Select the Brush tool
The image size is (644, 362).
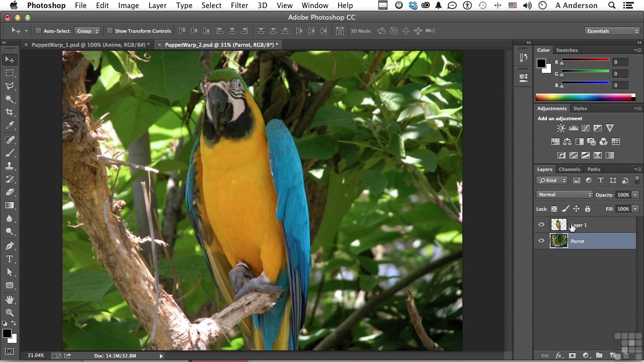point(10,152)
